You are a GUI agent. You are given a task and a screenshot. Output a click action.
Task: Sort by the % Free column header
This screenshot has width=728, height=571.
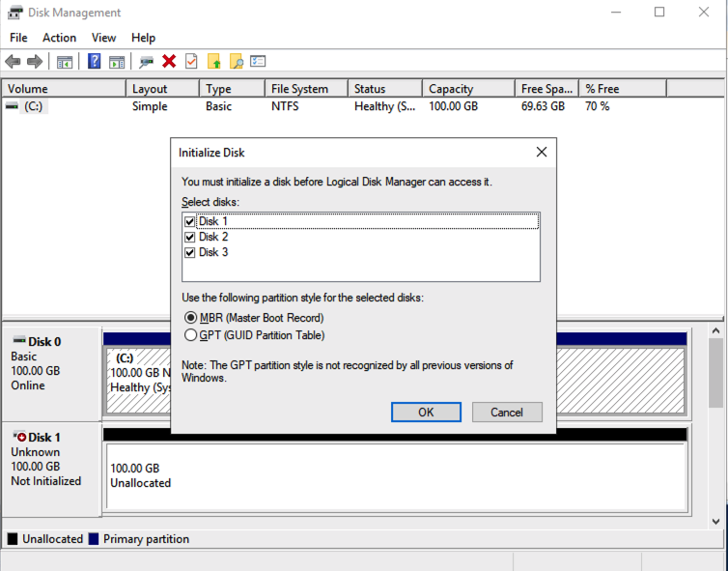click(623, 89)
